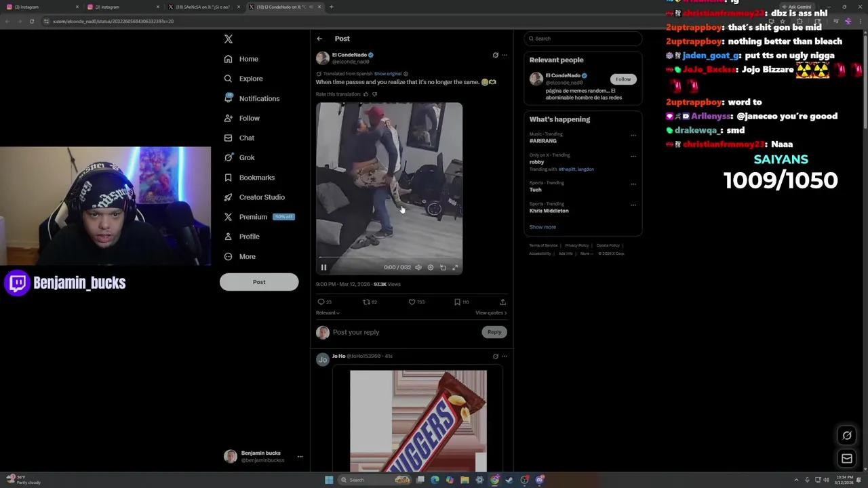Image resolution: width=868 pixels, height=488 pixels.
Task: Click the share icon under the post
Action: [x=502, y=302]
